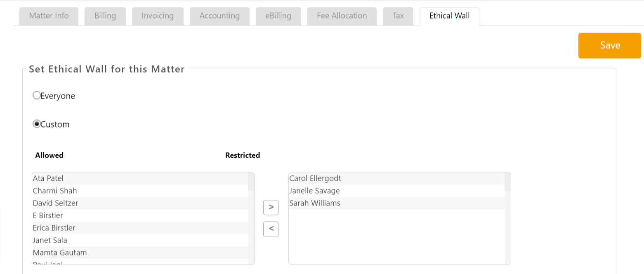Viewport: 644px width, 274px height.
Task: Switch to the eBilling tab
Action: 278,16
